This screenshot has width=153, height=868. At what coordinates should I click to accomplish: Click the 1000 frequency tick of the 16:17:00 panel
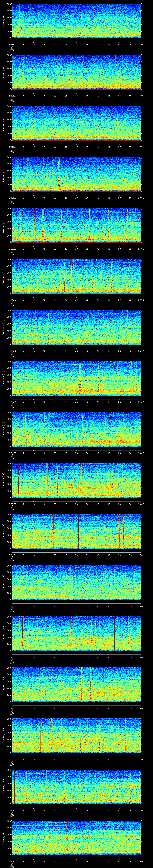click(8, 56)
